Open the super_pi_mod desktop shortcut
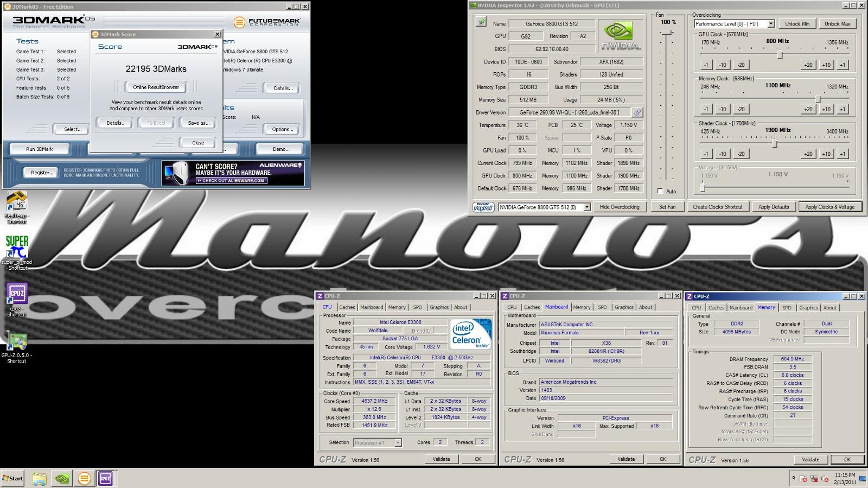This screenshot has width=868, height=488. tap(17, 252)
